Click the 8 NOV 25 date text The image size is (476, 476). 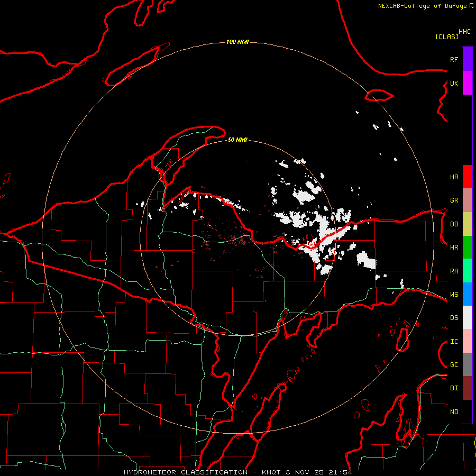(305, 472)
